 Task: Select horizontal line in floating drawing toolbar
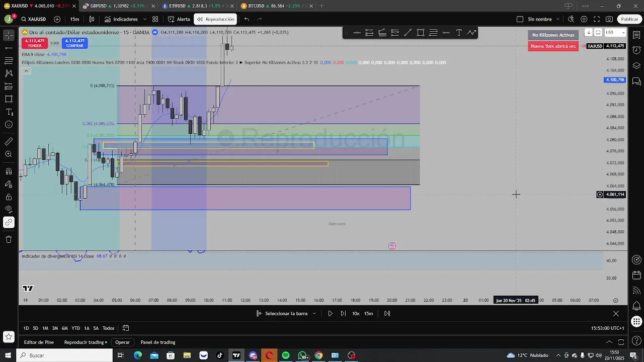coord(357,33)
